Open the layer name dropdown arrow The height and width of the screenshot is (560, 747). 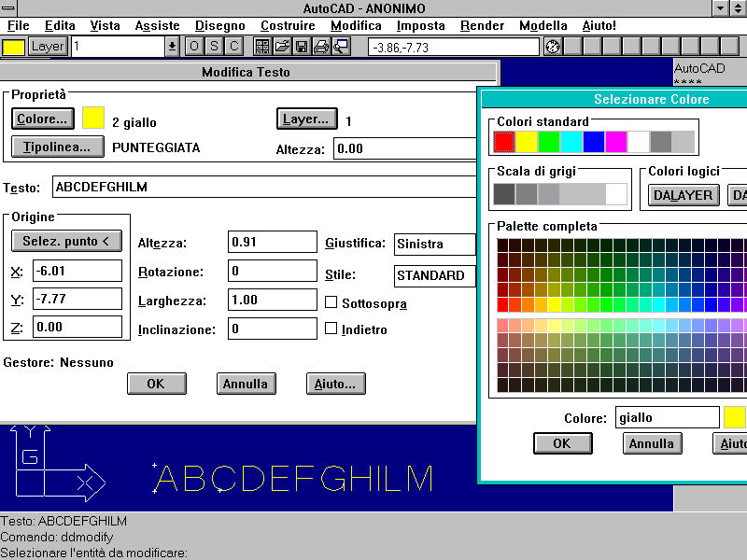172,47
